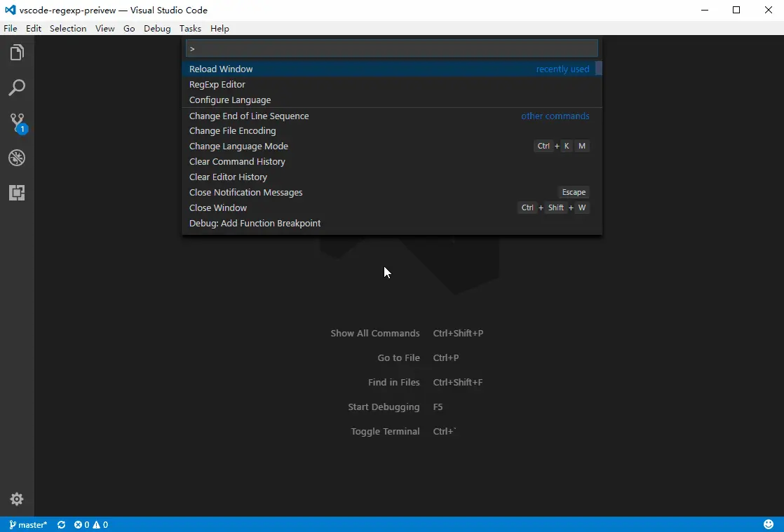
Task: Open the Source Control view
Action: point(17,123)
